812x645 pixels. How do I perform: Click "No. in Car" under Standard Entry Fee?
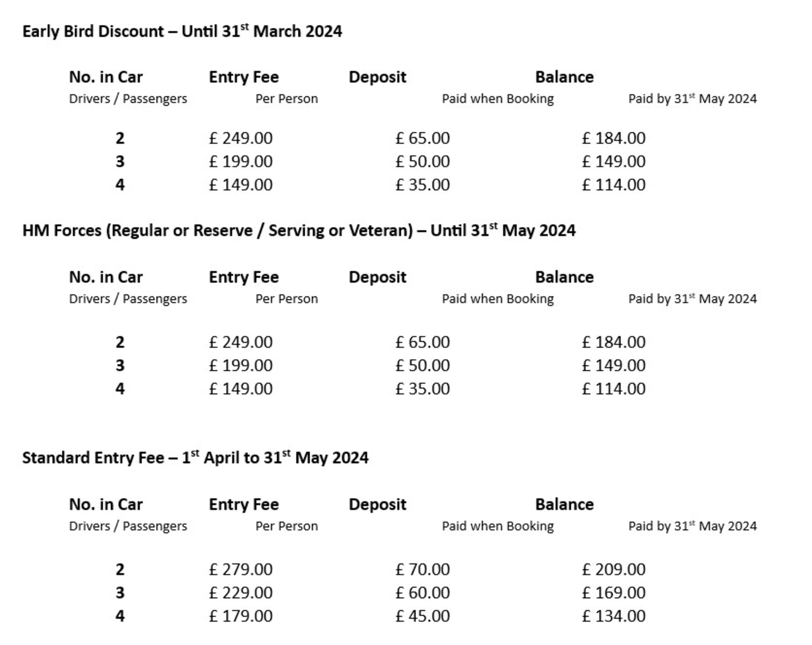pyautogui.click(x=106, y=505)
